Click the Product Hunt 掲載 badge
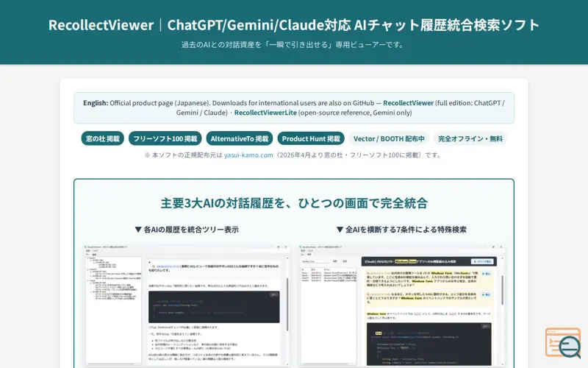The height and width of the screenshot is (368, 588). coord(311,138)
